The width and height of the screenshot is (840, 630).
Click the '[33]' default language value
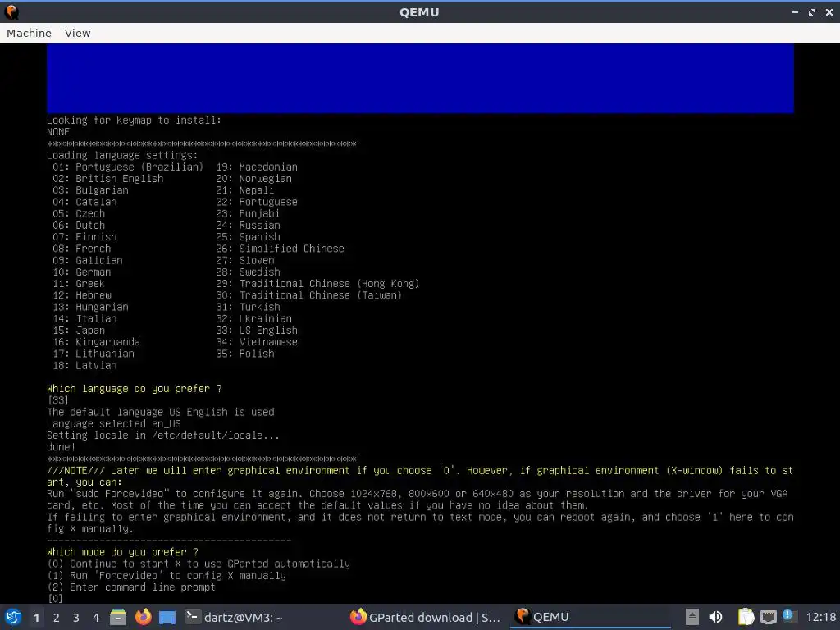point(58,400)
